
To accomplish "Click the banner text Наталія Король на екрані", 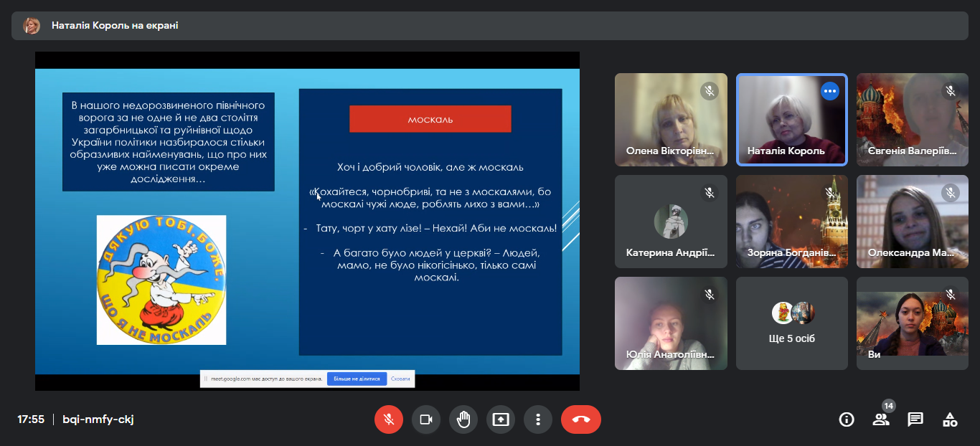I will click(x=115, y=26).
